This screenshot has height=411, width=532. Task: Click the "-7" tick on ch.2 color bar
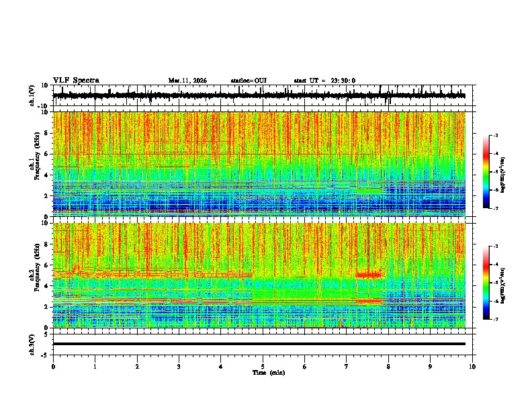click(495, 319)
